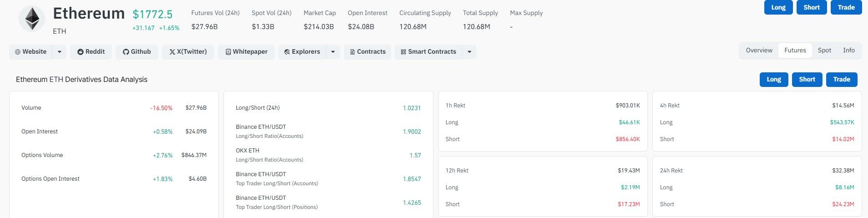The width and height of the screenshot is (868, 218).
Task: Open the Whitepaper document icon
Action: point(228,52)
